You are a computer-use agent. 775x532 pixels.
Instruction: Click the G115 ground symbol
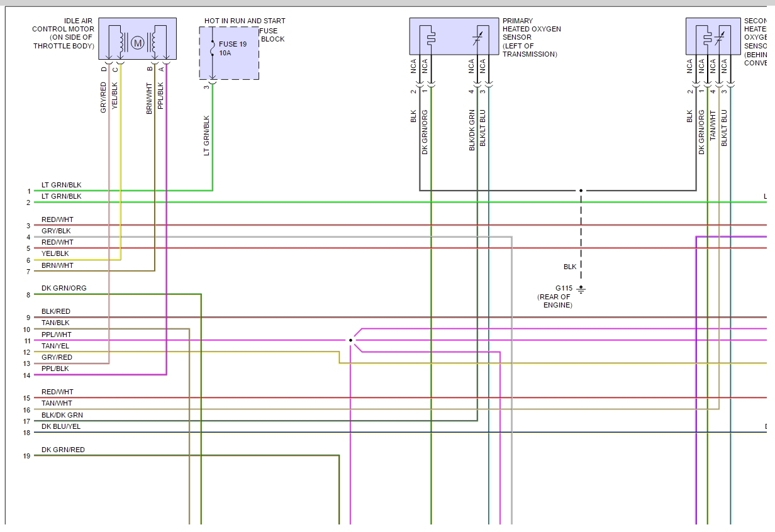click(581, 289)
